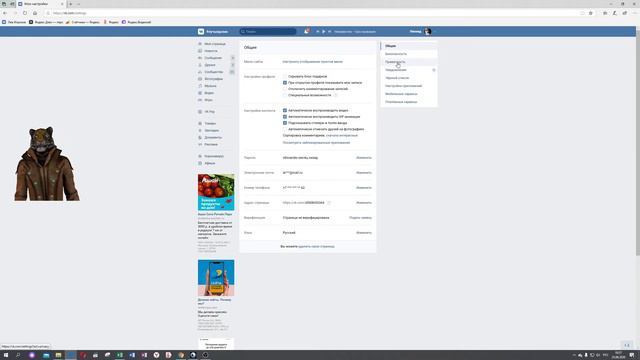This screenshot has height=360, width=640.
Task: Toggle automatic video playback checkbox
Action: 285,110
